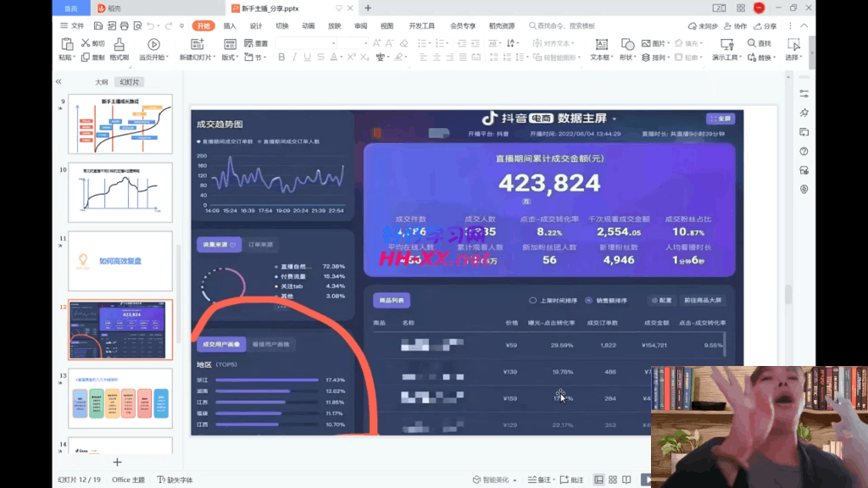Click the Collaborate (协作) button

(x=736, y=26)
